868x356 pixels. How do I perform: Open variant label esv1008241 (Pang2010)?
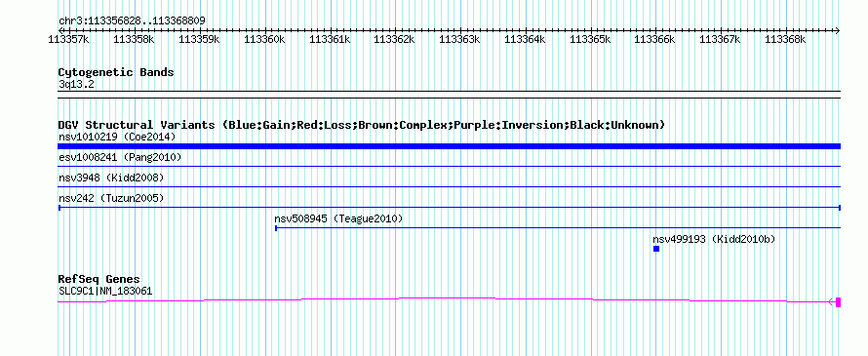(x=120, y=157)
